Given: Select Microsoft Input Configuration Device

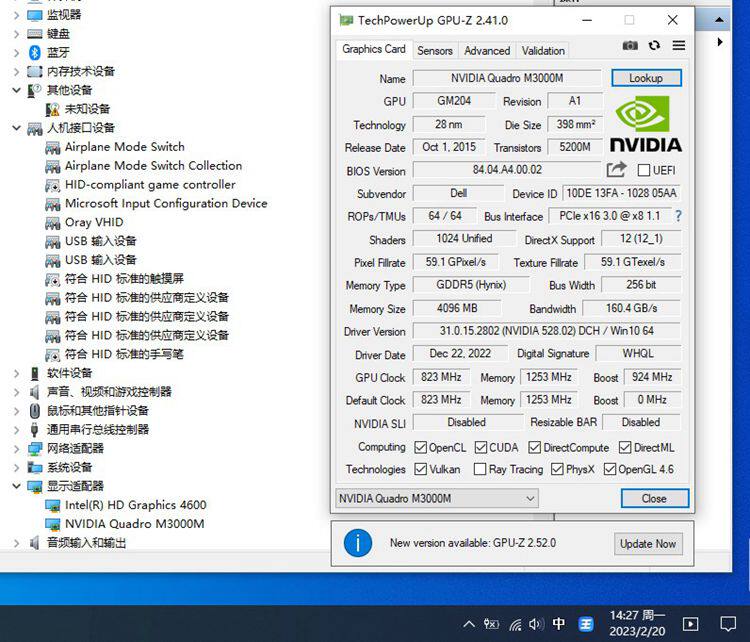Looking at the screenshot, I should point(166,203).
